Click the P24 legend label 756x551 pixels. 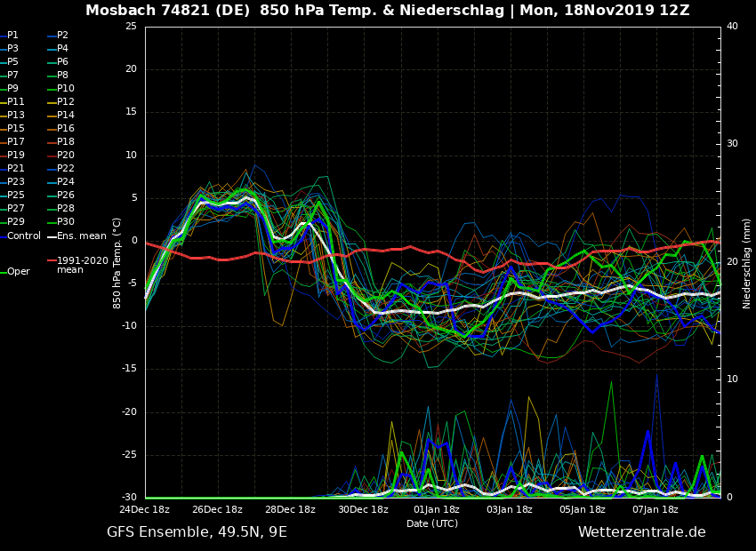coord(66,182)
